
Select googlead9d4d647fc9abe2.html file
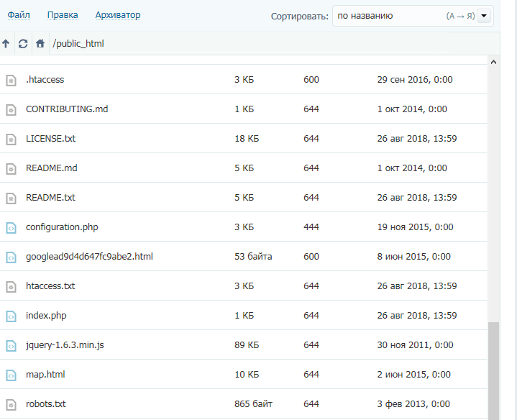pos(89,257)
